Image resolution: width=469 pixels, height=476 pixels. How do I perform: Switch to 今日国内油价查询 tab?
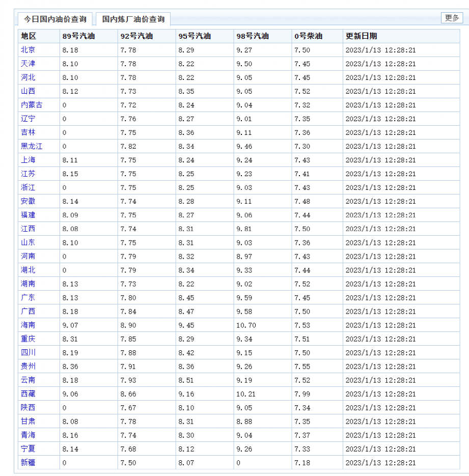[55, 19]
